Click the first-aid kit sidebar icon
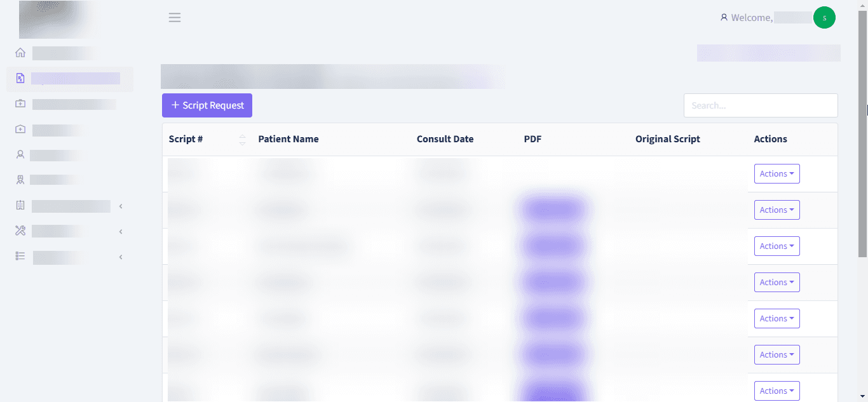868x402 pixels. (20, 104)
